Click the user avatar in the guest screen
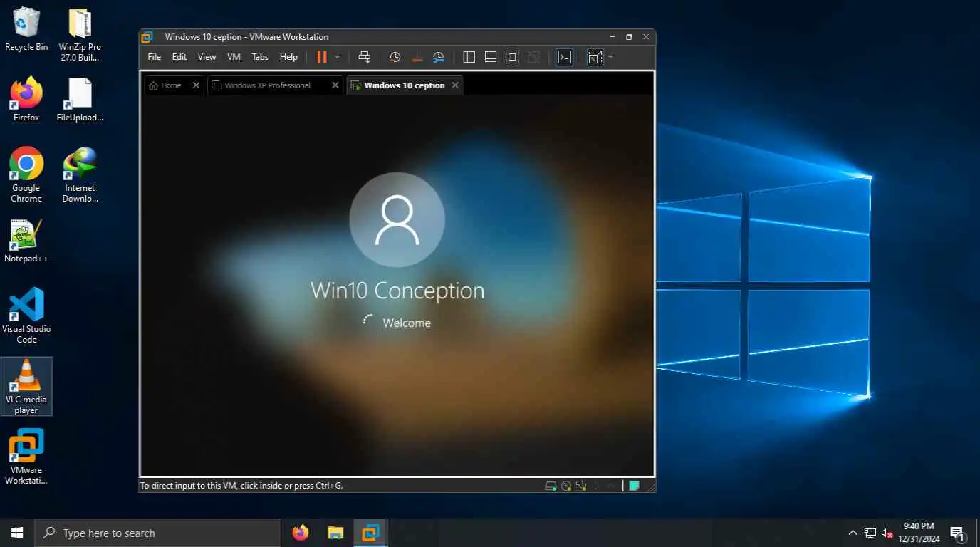The height and width of the screenshot is (547, 980). click(397, 220)
